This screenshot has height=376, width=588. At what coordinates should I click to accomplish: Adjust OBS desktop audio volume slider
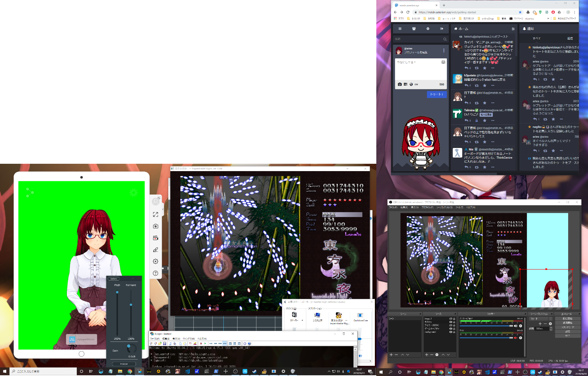click(486, 326)
